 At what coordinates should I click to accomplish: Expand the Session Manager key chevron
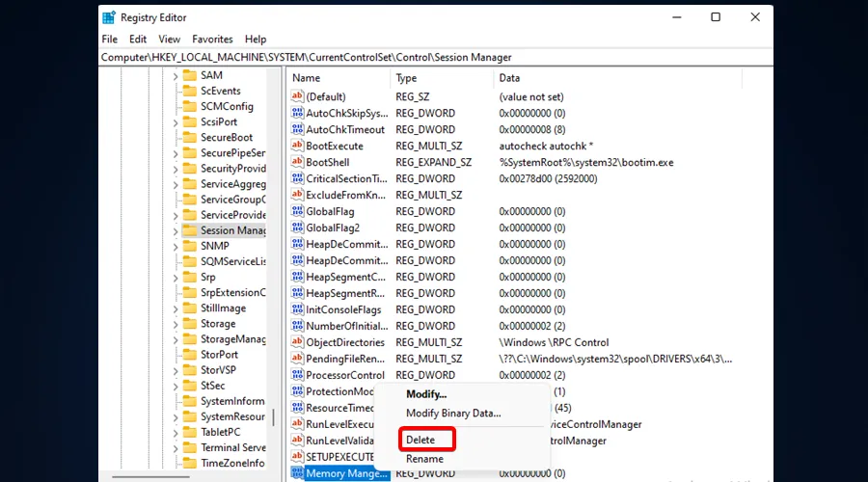(176, 230)
